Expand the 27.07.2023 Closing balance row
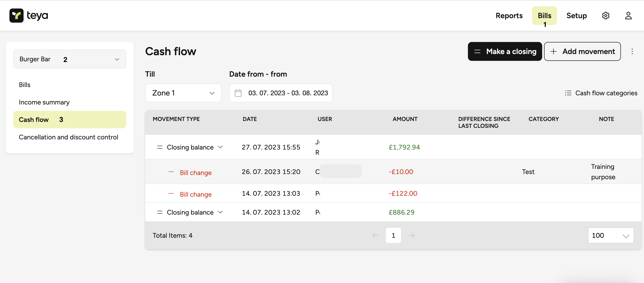 220,147
